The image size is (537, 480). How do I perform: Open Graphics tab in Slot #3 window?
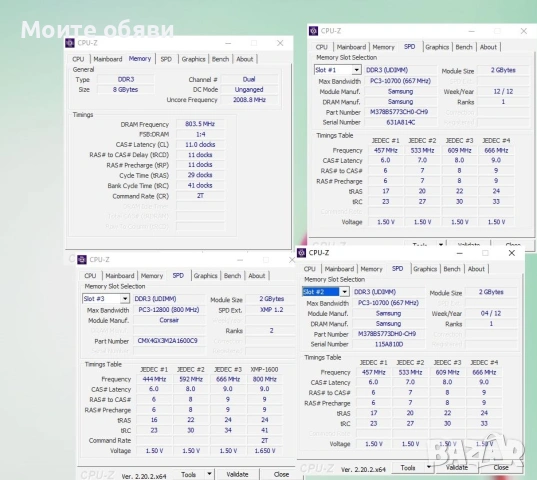205,276
